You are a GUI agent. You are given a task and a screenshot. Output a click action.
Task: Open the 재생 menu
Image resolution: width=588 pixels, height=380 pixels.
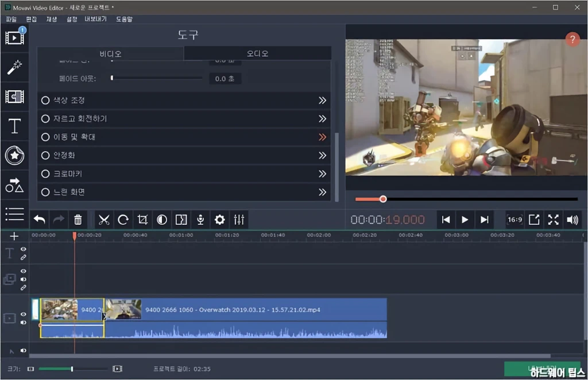(x=51, y=19)
